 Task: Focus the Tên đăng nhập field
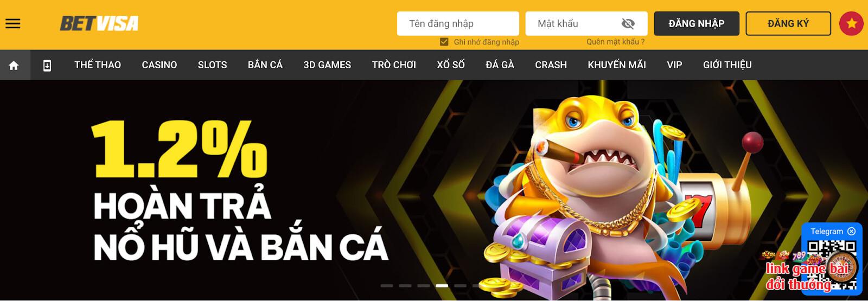(458, 24)
